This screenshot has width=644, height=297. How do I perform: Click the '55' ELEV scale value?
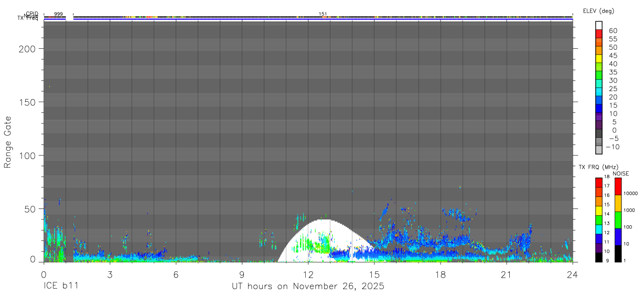614,39
